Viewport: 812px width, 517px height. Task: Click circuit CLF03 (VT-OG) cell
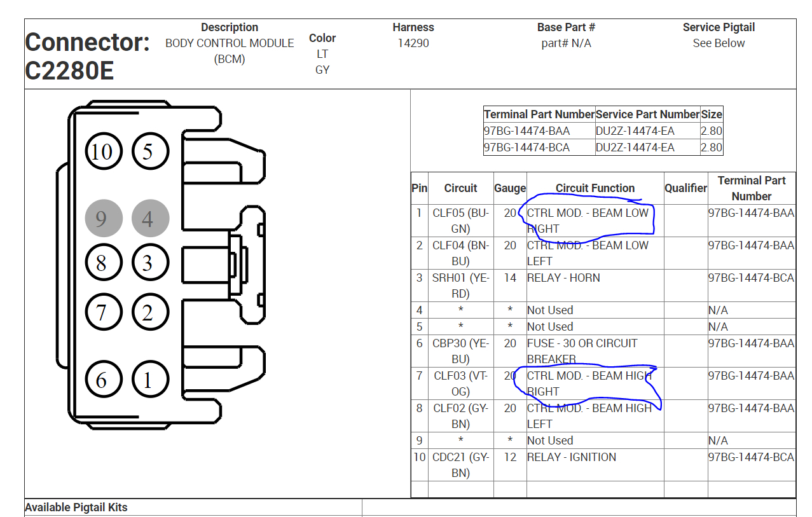tap(460, 383)
